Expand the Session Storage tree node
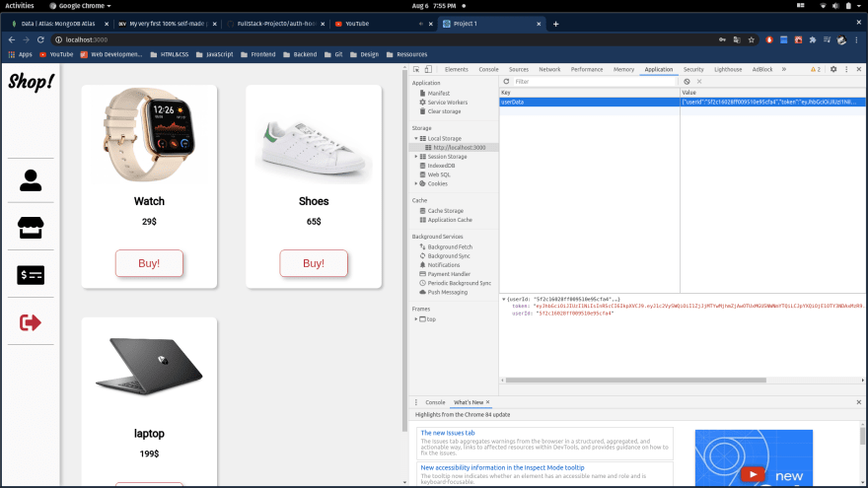This screenshot has width=868, height=488. 416,157
